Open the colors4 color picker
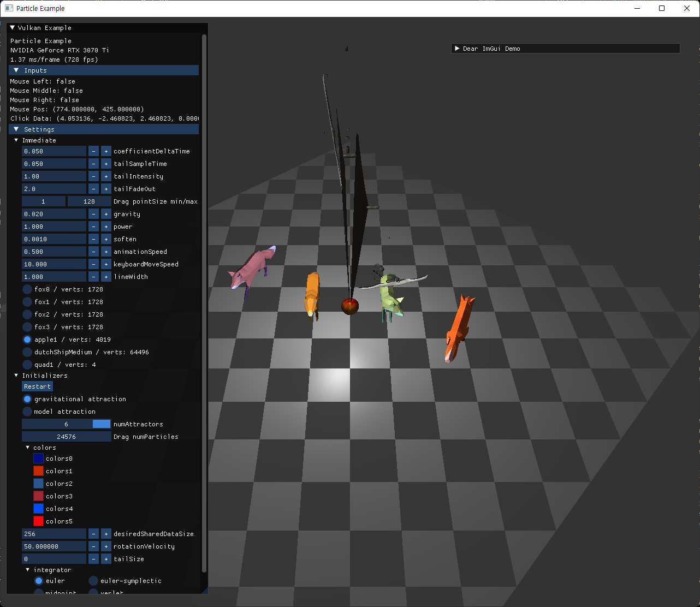The width and height of the screenshot is (700, 607). coord(38,509)
